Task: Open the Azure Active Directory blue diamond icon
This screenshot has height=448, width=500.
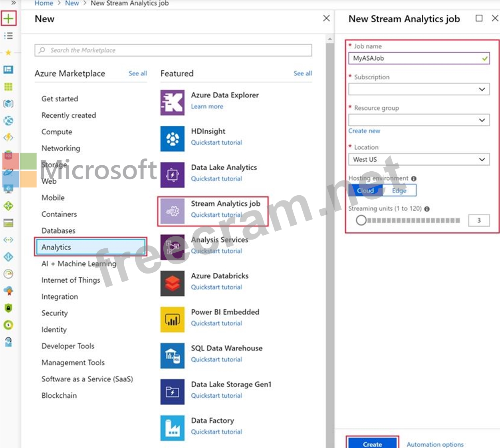Action: tap(8, 257)
